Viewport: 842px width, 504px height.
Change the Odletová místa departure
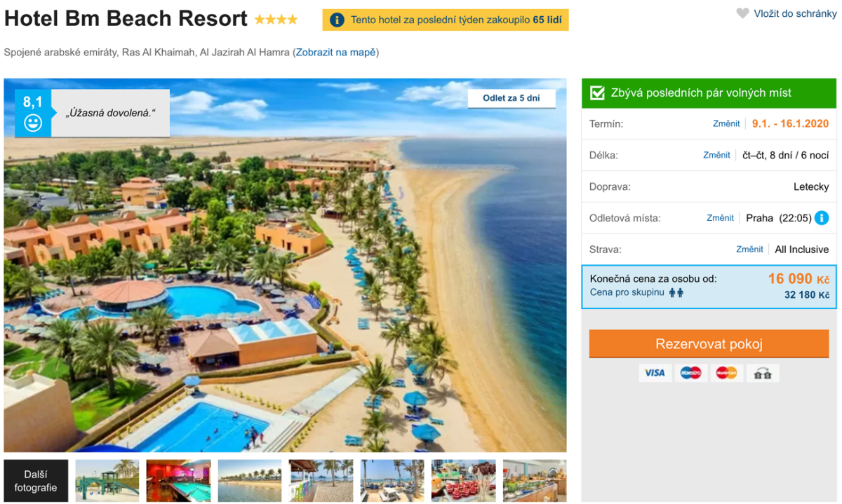click(720, 218)
